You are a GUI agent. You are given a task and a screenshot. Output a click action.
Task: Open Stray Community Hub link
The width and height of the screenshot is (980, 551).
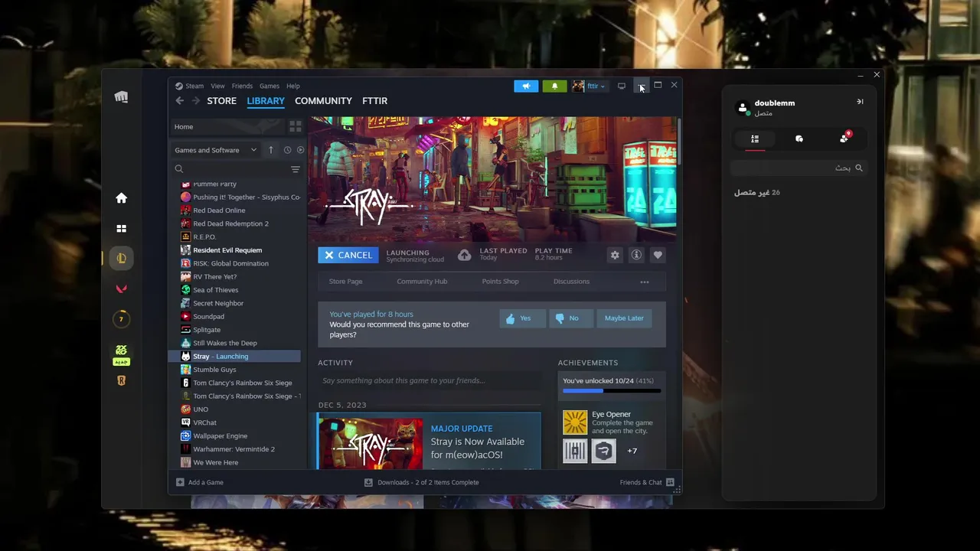(422, 282)
